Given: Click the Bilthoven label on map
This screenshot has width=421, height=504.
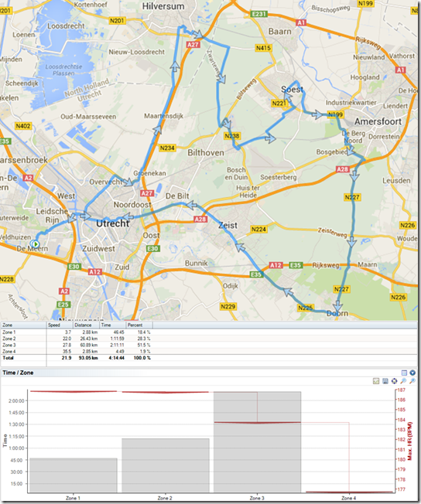Looking at the screenshot, I should (206, 152).
